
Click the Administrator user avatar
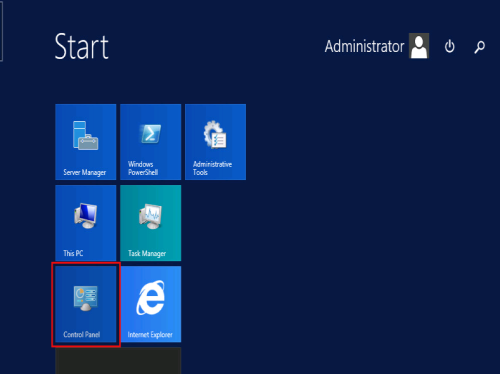tap(419, 46)
